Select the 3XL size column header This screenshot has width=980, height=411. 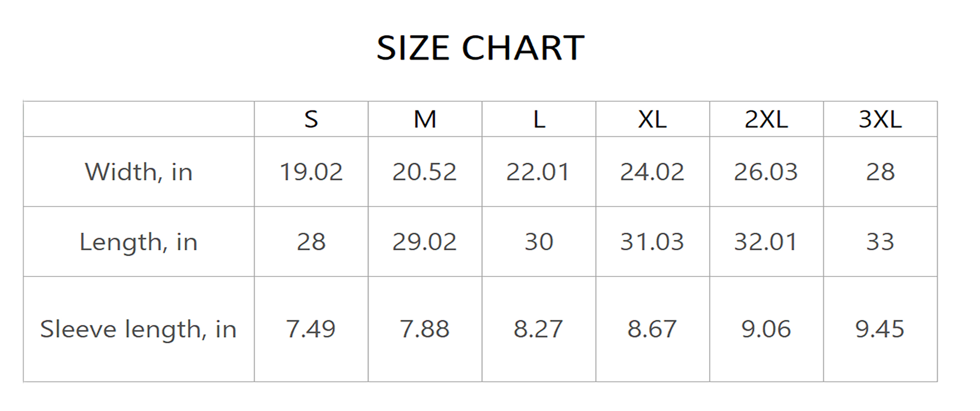(880, 119)
